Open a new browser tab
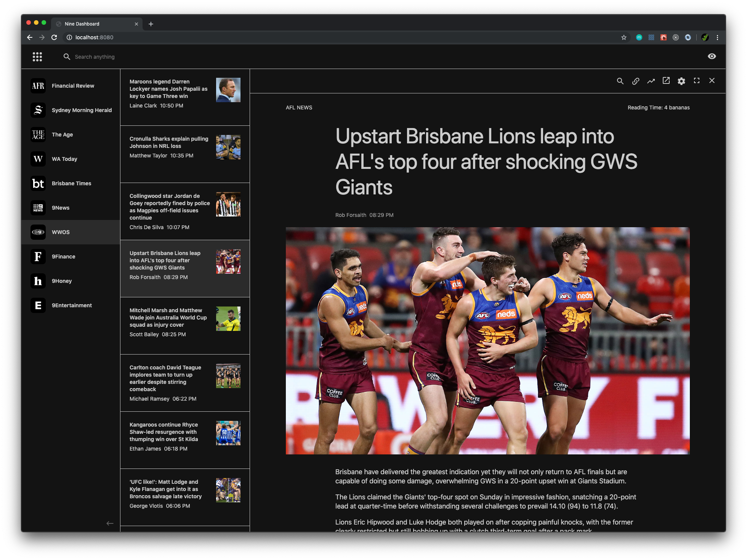The height and width of the screenshot is (560, 747). click(x=151, y=24)
